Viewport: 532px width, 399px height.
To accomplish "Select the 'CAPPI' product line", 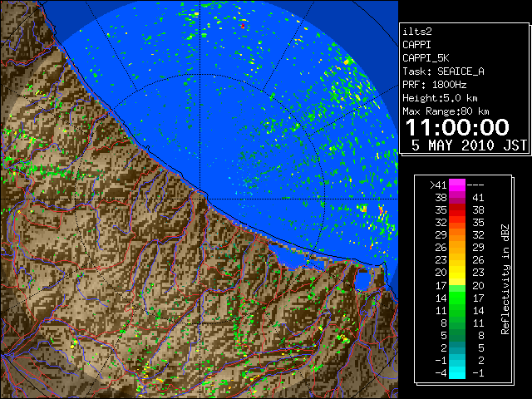I will [x=416, y=45].
